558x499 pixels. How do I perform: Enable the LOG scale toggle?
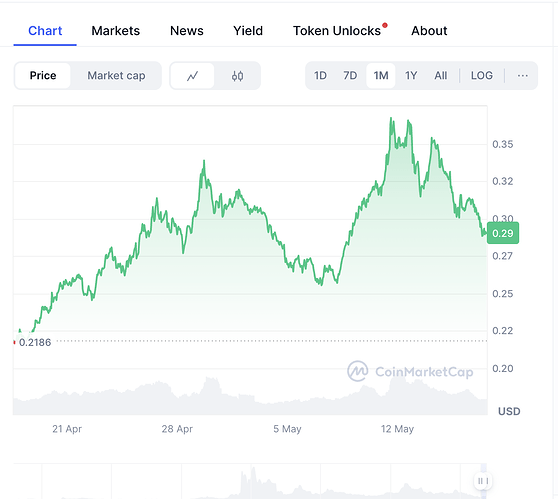[x=482, y=76]
